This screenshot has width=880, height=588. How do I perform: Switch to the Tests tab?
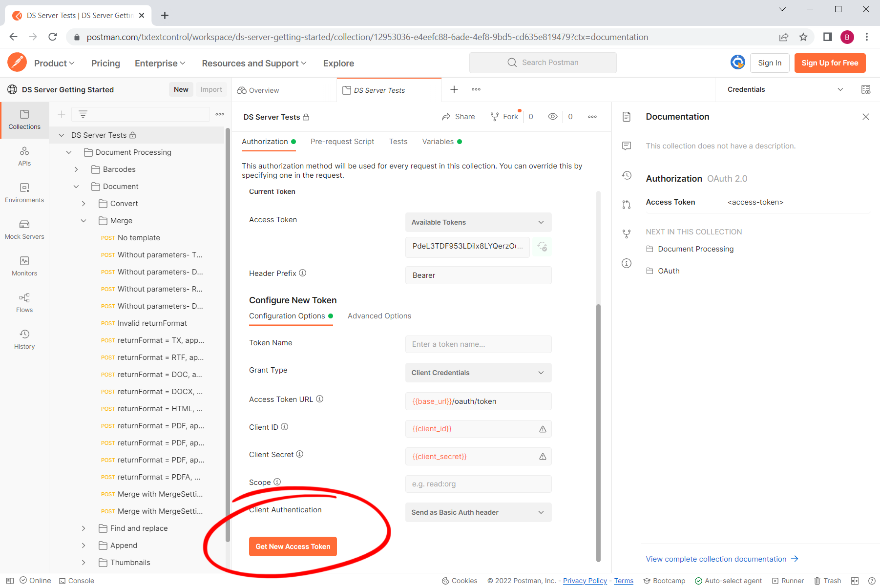[x=398, y=142]
